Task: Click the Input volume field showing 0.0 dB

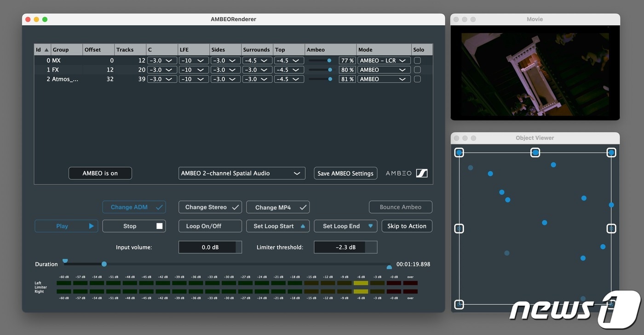Action: click(210, 247)
